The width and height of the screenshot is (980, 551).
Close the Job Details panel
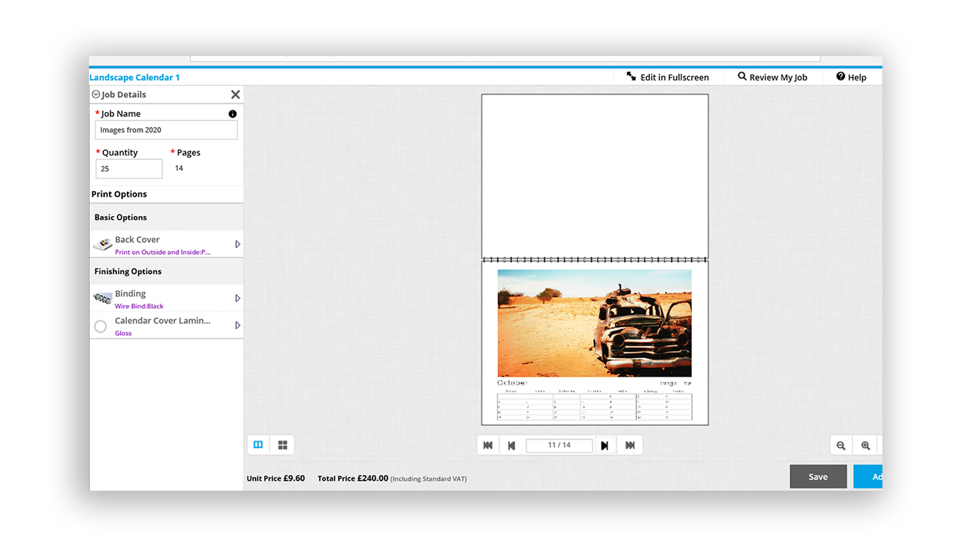click(235, 94)
